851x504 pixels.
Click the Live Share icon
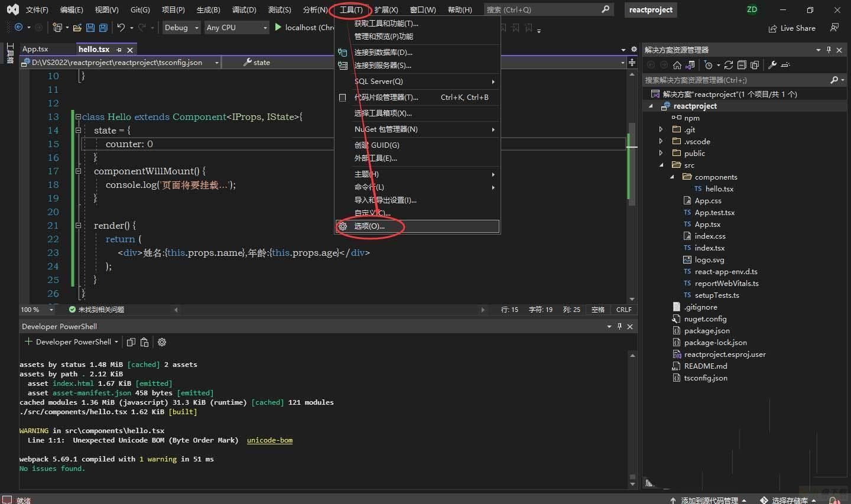tap(772, 28)
